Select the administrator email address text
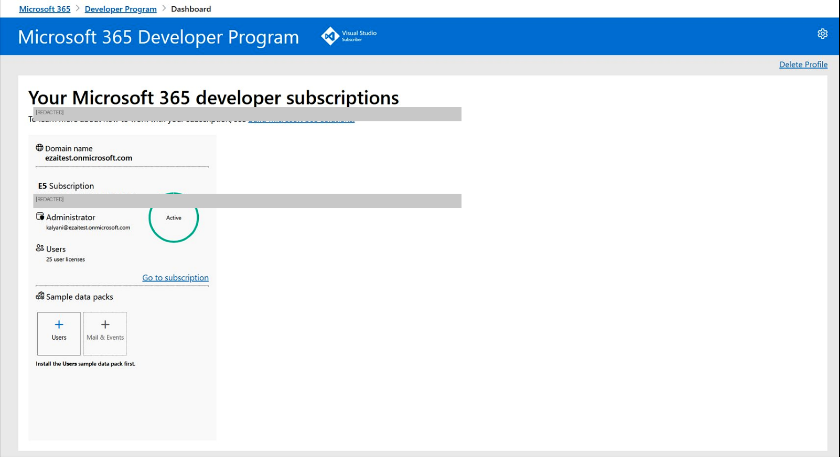The height and width of the screenshot is (457, 840). (x=88, y=228)
